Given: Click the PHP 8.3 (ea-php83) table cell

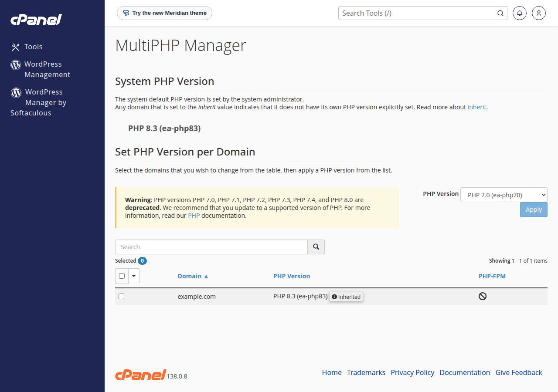Looking at the screenshot, I should pyautogui.click(x=300, y=296).
